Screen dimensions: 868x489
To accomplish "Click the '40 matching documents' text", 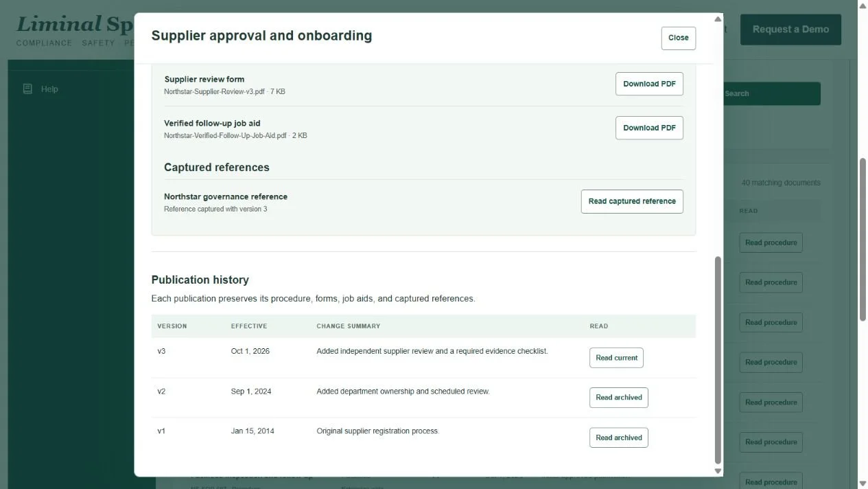I will [x=781, y=183].
